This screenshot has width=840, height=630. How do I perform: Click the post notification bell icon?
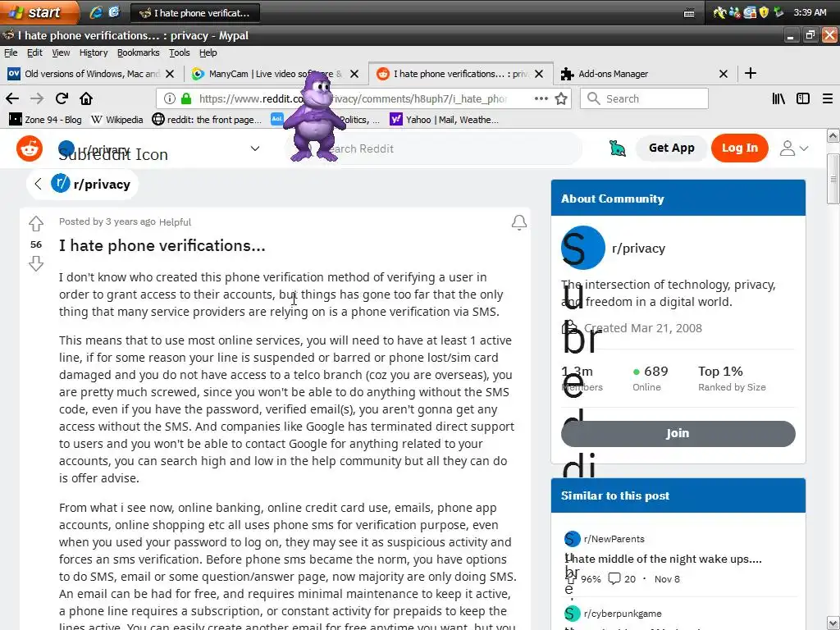click(x=518, y=222)
